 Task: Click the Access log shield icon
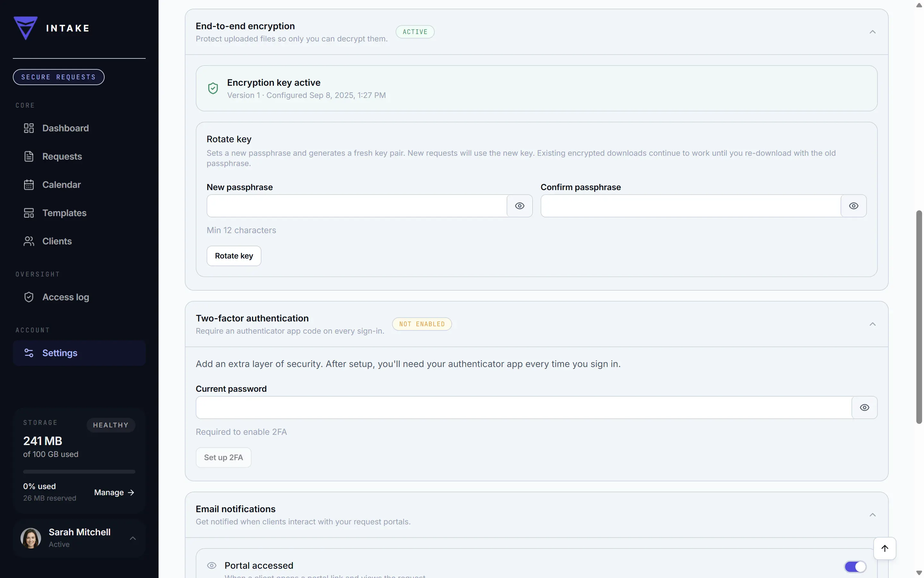[x=29, y=297]
